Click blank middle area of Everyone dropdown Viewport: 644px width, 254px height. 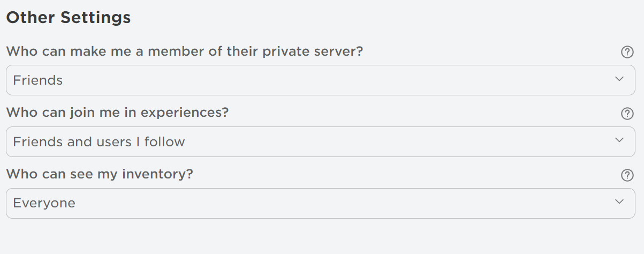pos(320,204)
